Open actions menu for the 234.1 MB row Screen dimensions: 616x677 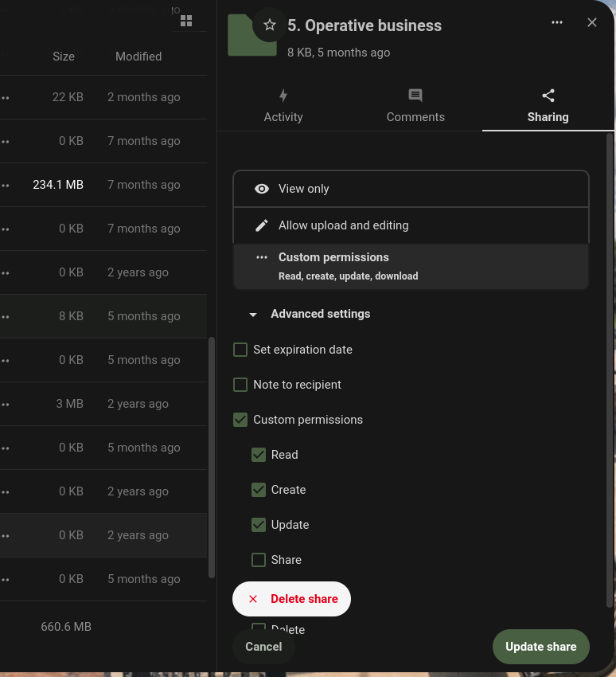coord(4,186)
